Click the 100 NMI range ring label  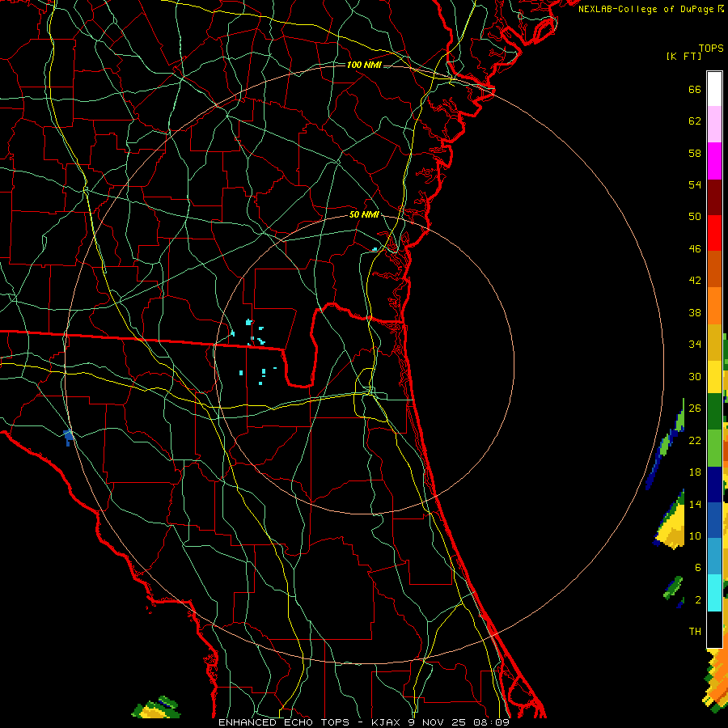click(x=364, y=65)
